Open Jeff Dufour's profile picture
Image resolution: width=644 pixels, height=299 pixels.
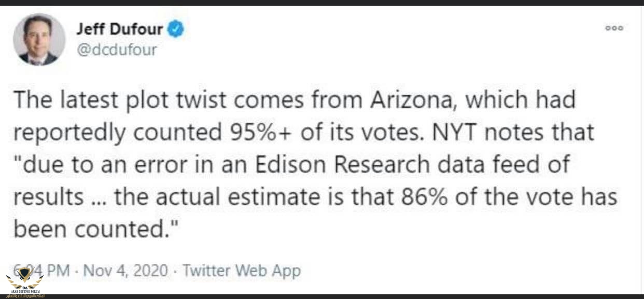(39, 39)
